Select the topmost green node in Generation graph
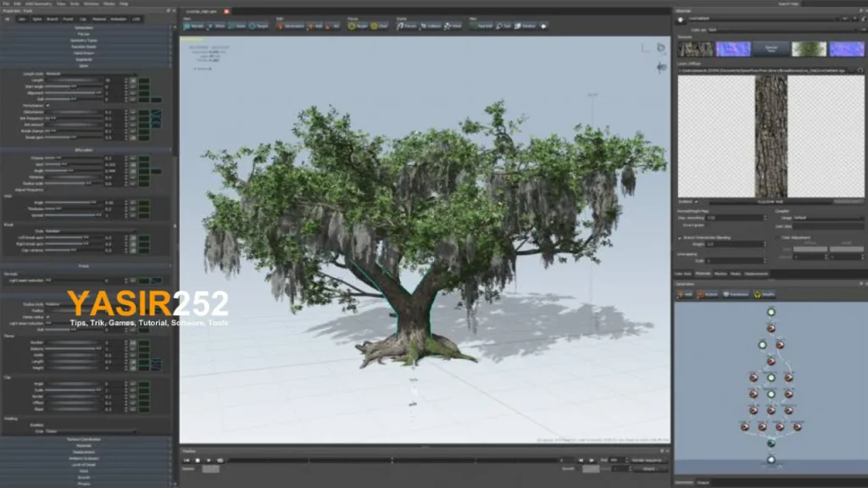This screenshot has height=488, width=868. point(771,312)
